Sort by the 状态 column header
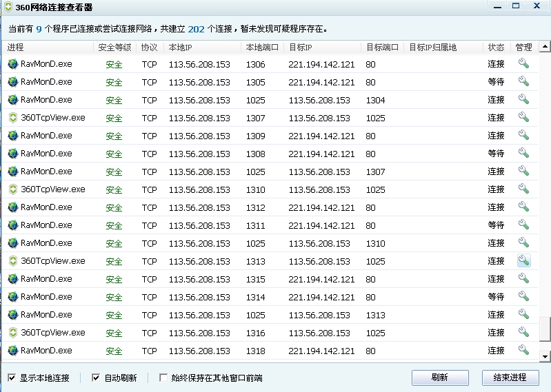 point(497,48)
